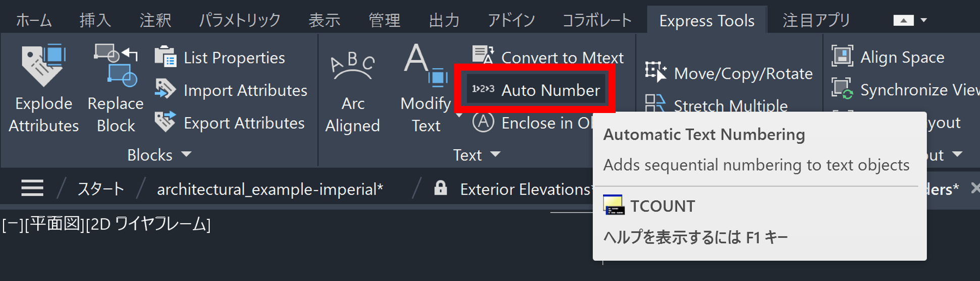The width and height of the screenshot is (980, 281).
Task: Switch to the スタート file tab
Action: [x=100, y=189]
